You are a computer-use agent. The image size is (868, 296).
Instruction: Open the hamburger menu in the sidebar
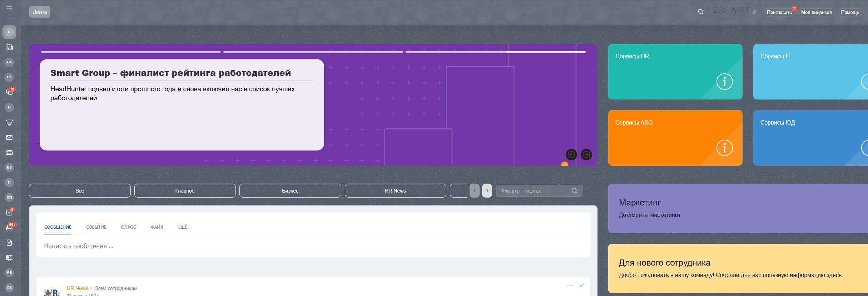[9, 8]
